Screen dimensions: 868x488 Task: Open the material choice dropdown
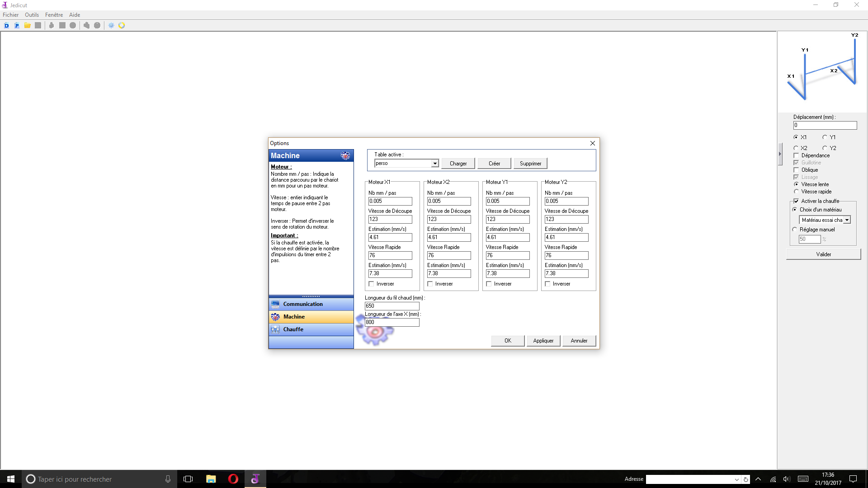tap(847, 220)
